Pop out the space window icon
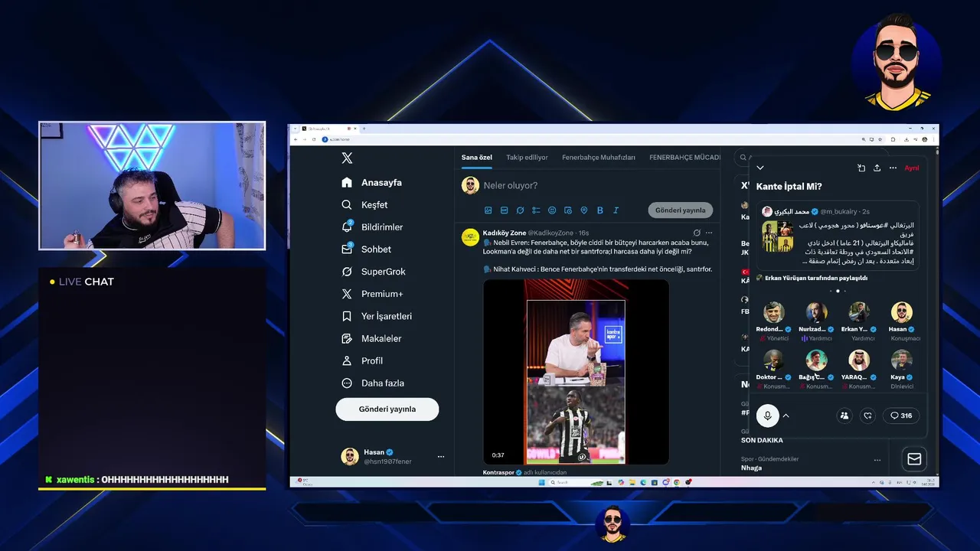The height and width of the screenshot is (551, 980). coord(861,168)
